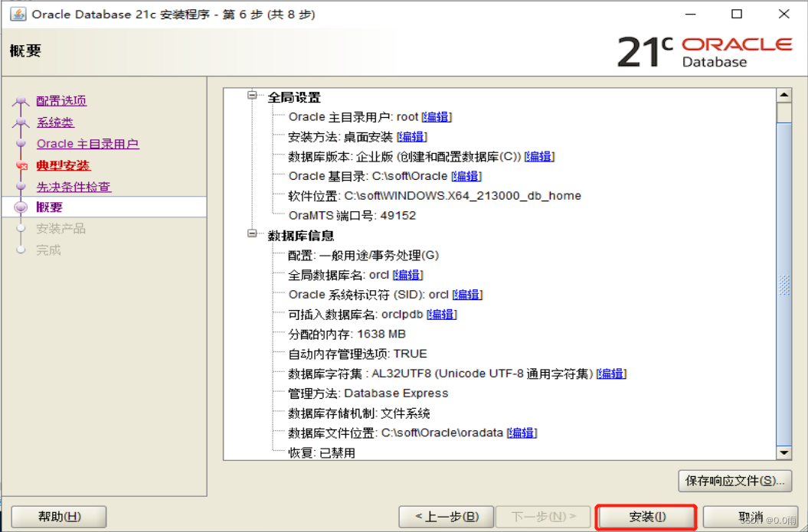The image size is (808, 532).
Task: Click the 帮助(H) button
Action: (x=59, y=517)
